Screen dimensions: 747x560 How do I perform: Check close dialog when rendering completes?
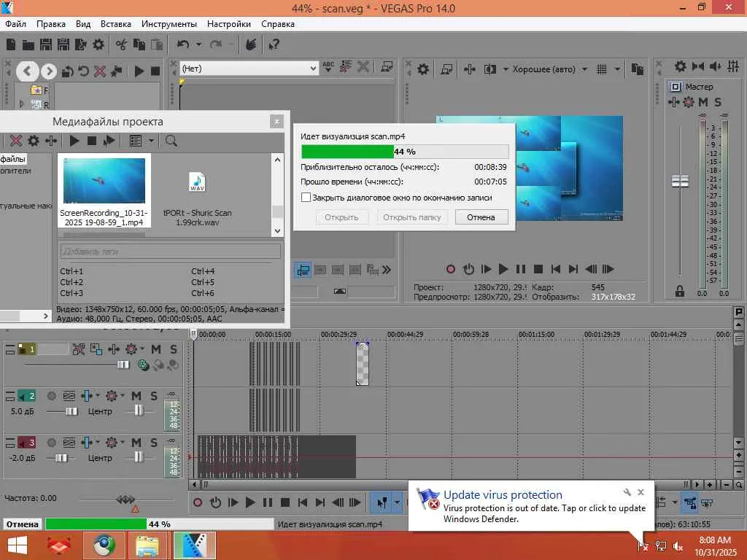click(x=306, y=198)
